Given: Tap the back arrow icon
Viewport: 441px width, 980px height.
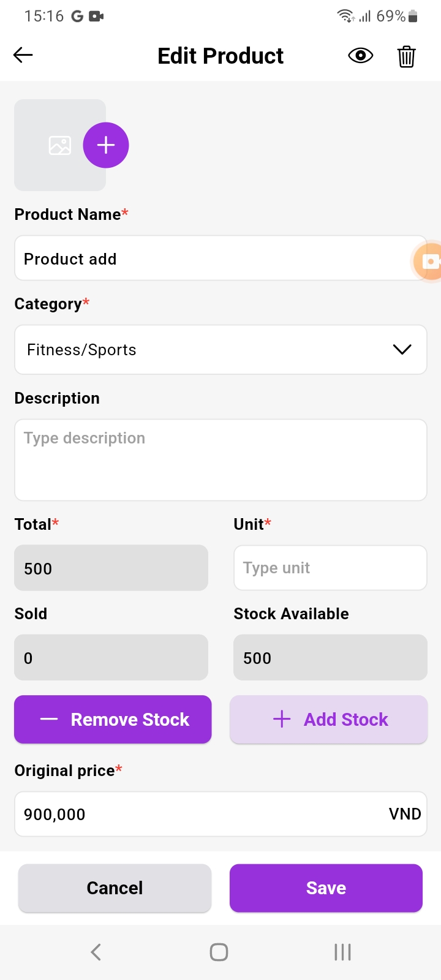Looking at the screenshot, I should 23,55.
